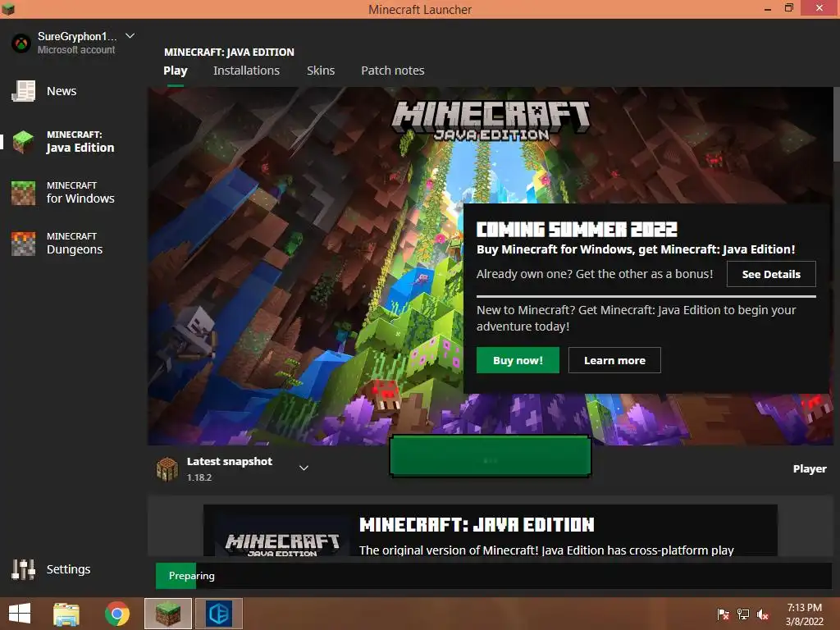Click the launcher icon in title bar
The height and width of the screenshot is (630, 840).
[x=8, y=9]
